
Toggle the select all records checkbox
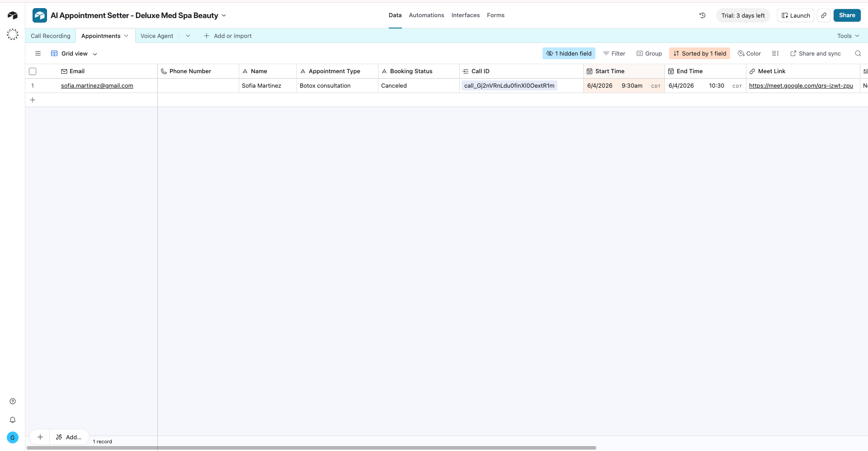(33, 71)
